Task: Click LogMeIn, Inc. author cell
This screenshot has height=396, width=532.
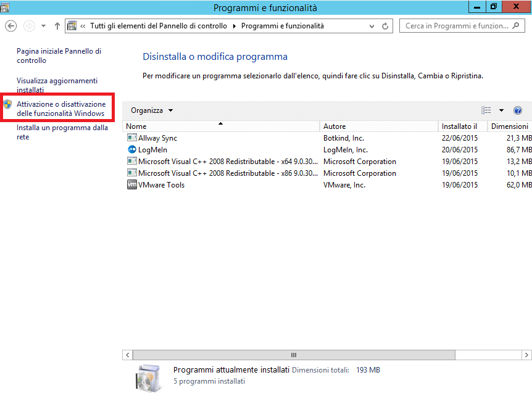Action: [x=346, y=150]
